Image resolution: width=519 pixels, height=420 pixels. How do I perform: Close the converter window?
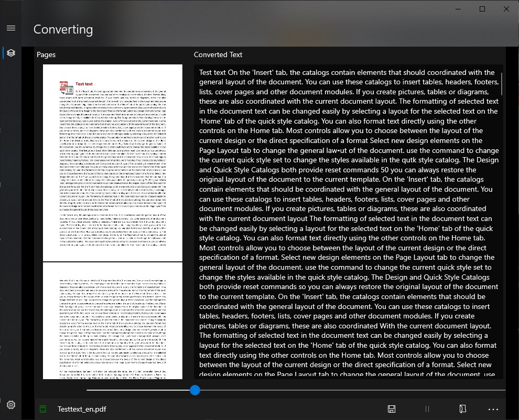[x=506, y=9]
